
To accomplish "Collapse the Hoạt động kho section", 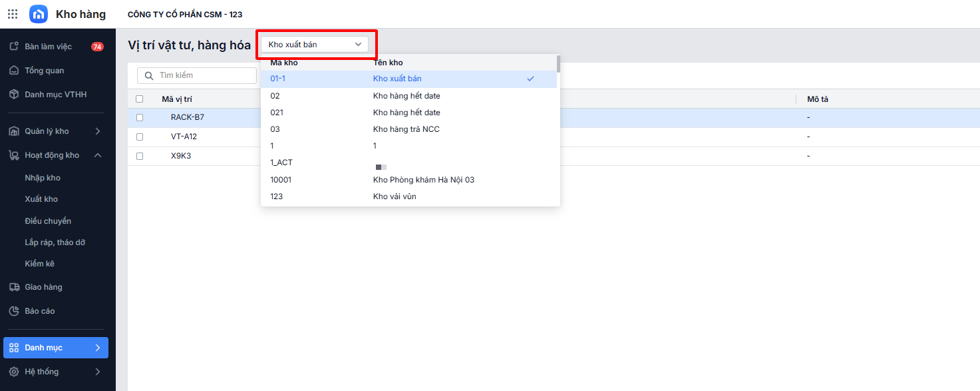I will point(97,155).
